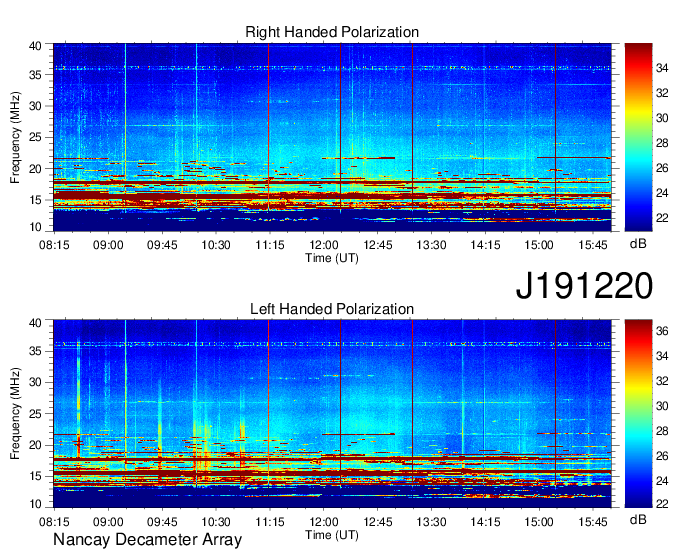This screenshot has width=680, height=552.
Task: Click the 15:00 time tick in Right Handed plot
Action: (539, 245)
